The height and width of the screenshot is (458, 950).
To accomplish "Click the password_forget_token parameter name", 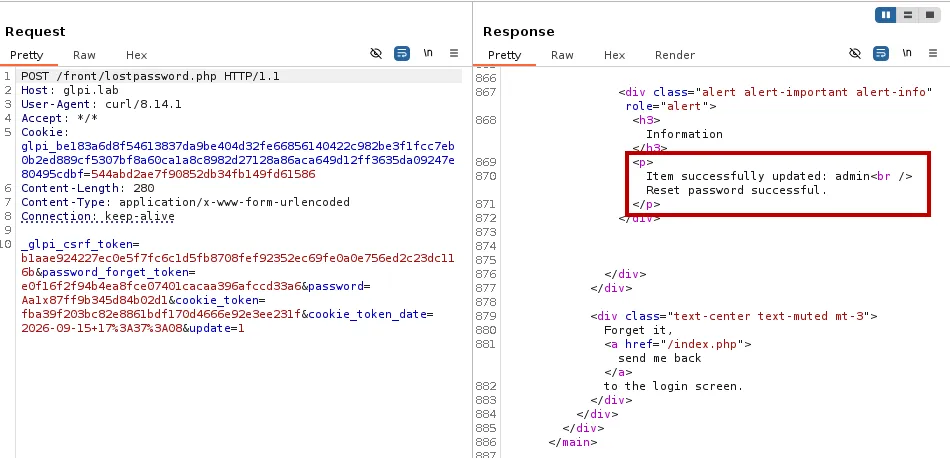I will [x=115, y=272].
